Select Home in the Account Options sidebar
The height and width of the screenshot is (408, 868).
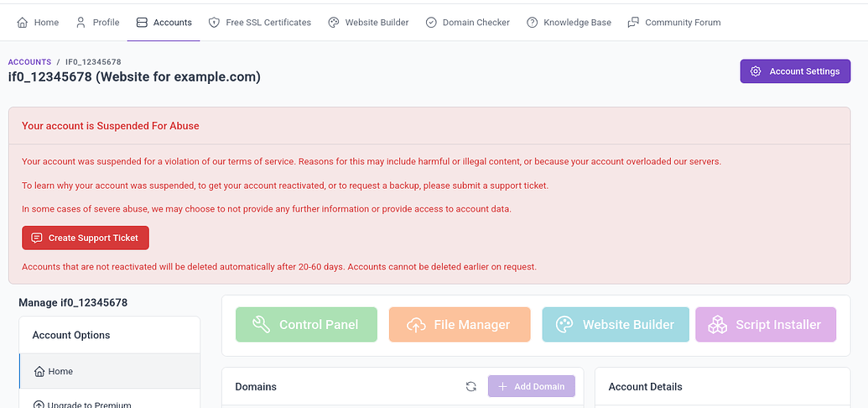point(110,371)
